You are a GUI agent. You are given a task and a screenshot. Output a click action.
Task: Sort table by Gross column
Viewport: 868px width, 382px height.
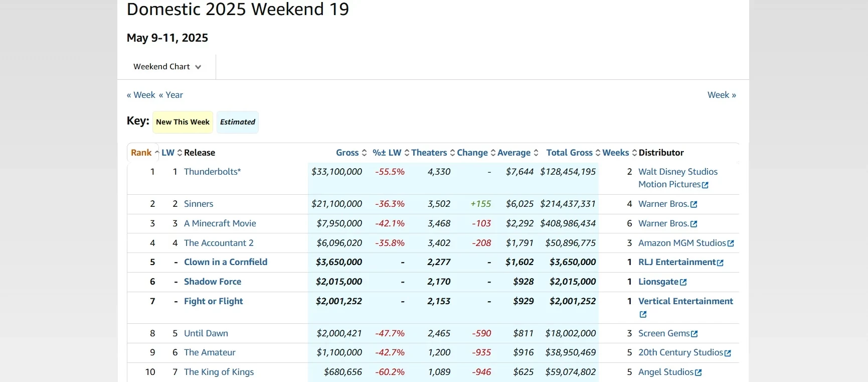(351, 153)
